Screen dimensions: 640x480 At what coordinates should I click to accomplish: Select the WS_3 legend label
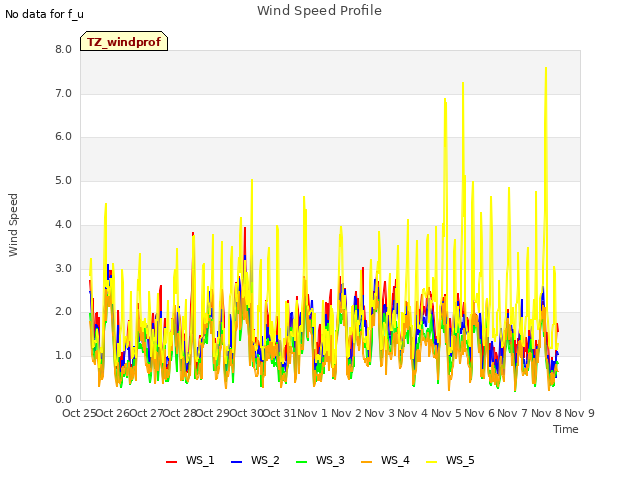330,460
